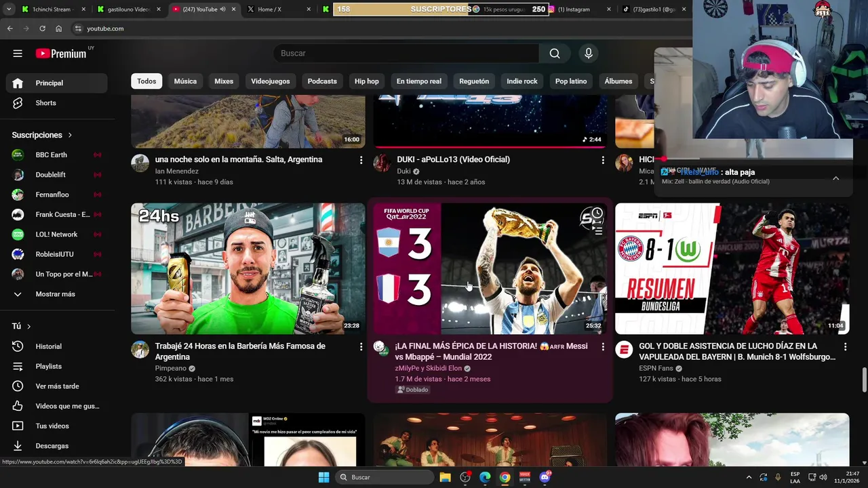
Task: Click the page vertical scrollbar thumb
Action: (x=864, y=380)
